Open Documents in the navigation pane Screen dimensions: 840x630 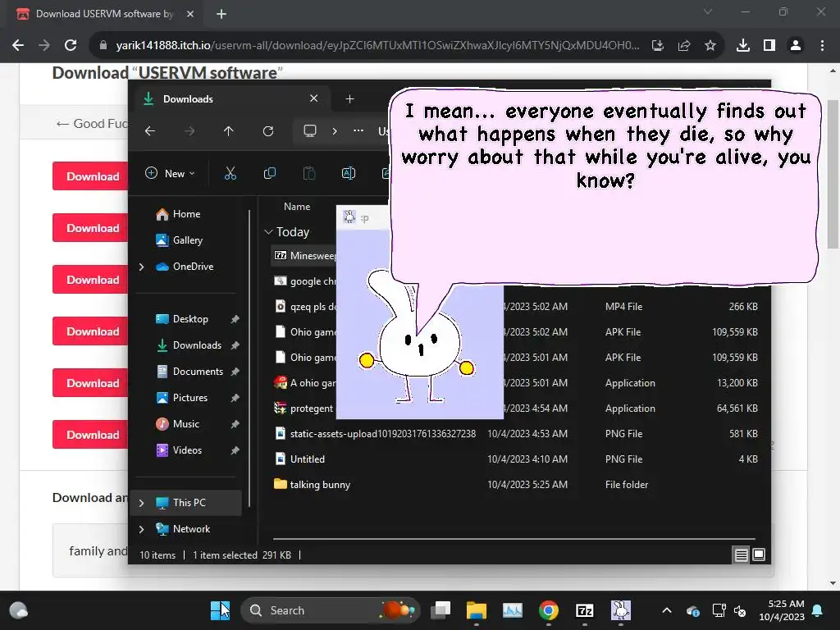click(198, 372)
